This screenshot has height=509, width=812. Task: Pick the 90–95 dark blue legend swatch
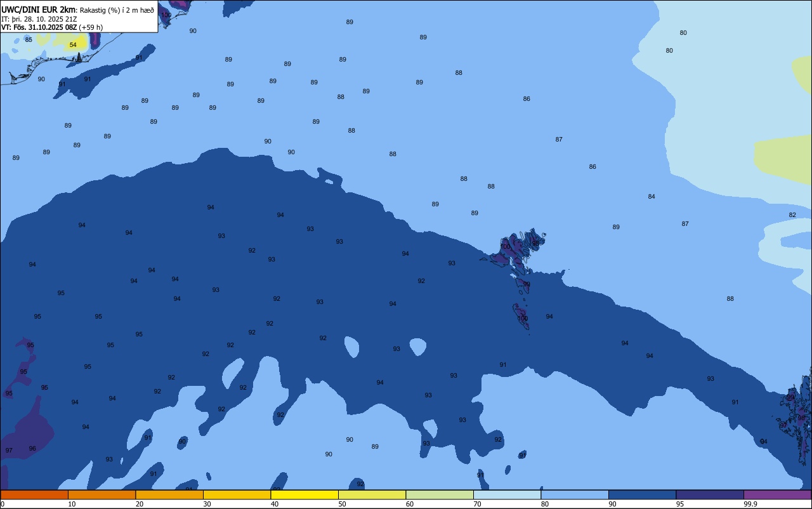642,494
